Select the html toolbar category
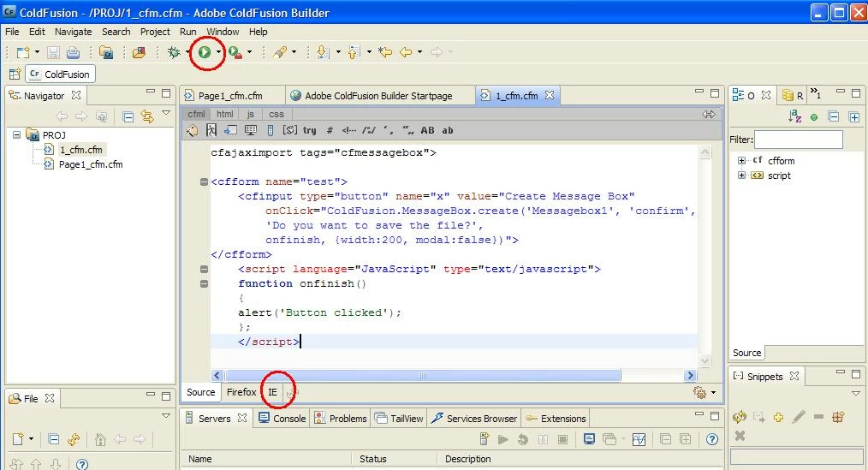 (225, 114)
